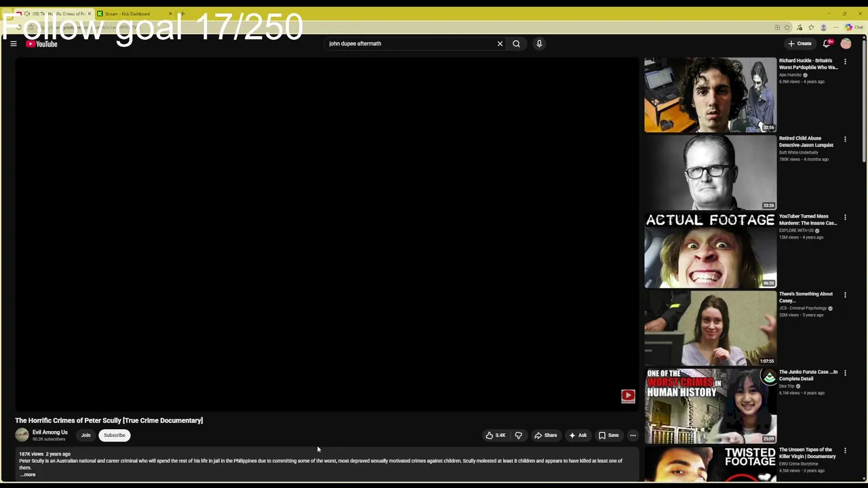Open the YouTube account avatar menu
Image resolution: width=868 pixels, height=488 pixels.
[846, 43]
